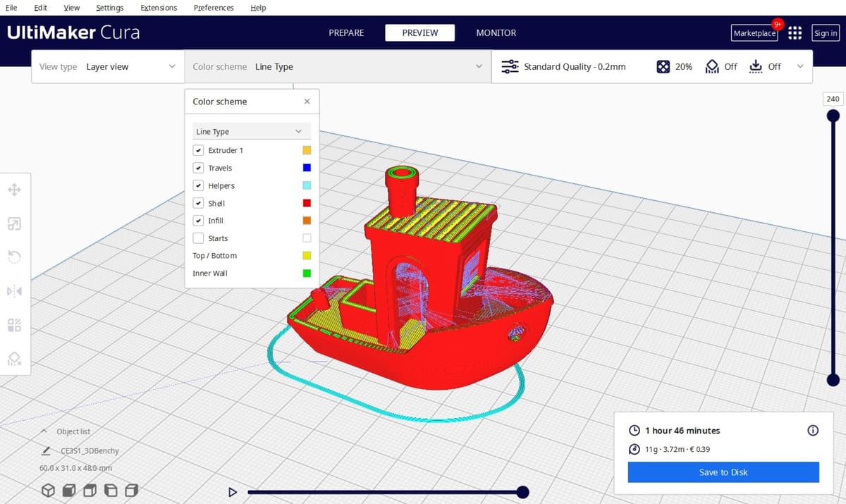
Task: Click the blue Travels color swatch
Action: click(307, 168)
